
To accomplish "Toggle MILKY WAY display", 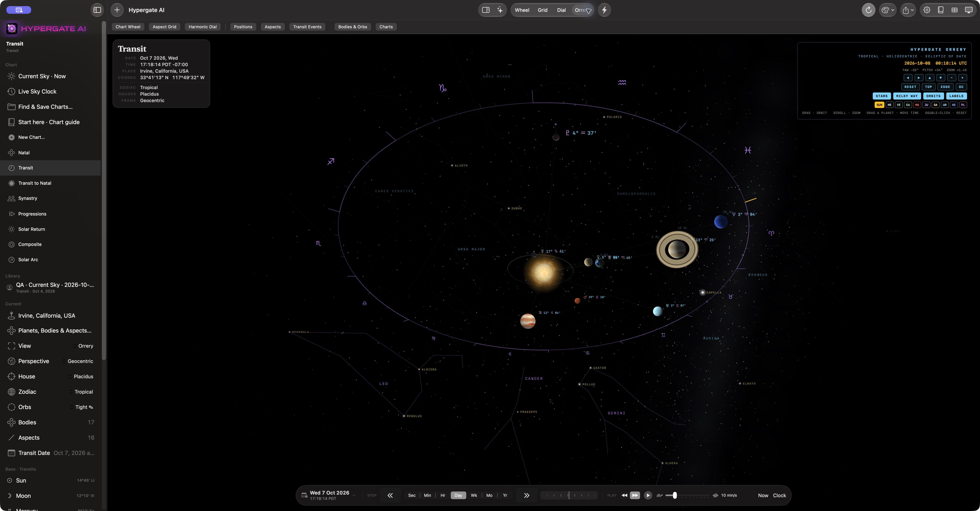I will click(x=906, y=96).
